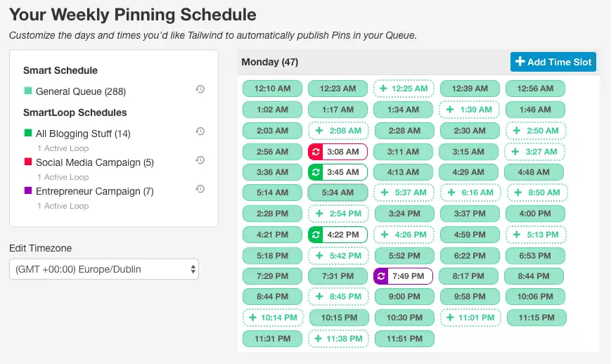
Task: Add the suggested 5:42 PM time slot
Action: [338, 256]
